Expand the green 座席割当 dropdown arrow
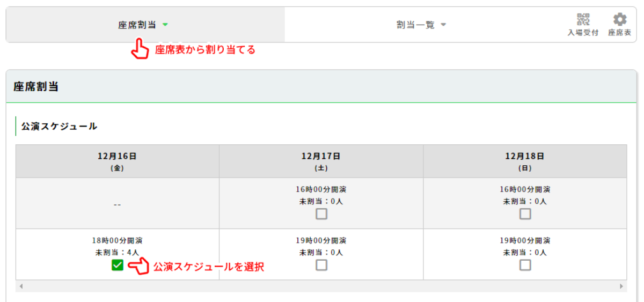644x302 pixels. tap(165, 25)
